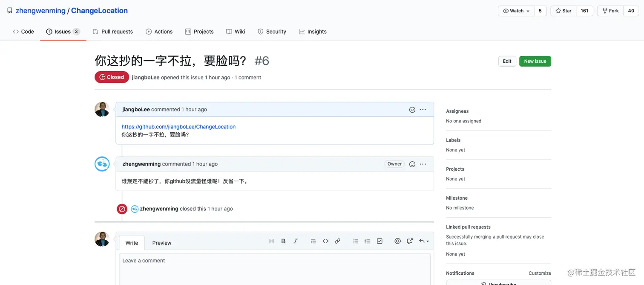
Task: Open jiangboLee name in first comment header
Action: tap(136, 110)
